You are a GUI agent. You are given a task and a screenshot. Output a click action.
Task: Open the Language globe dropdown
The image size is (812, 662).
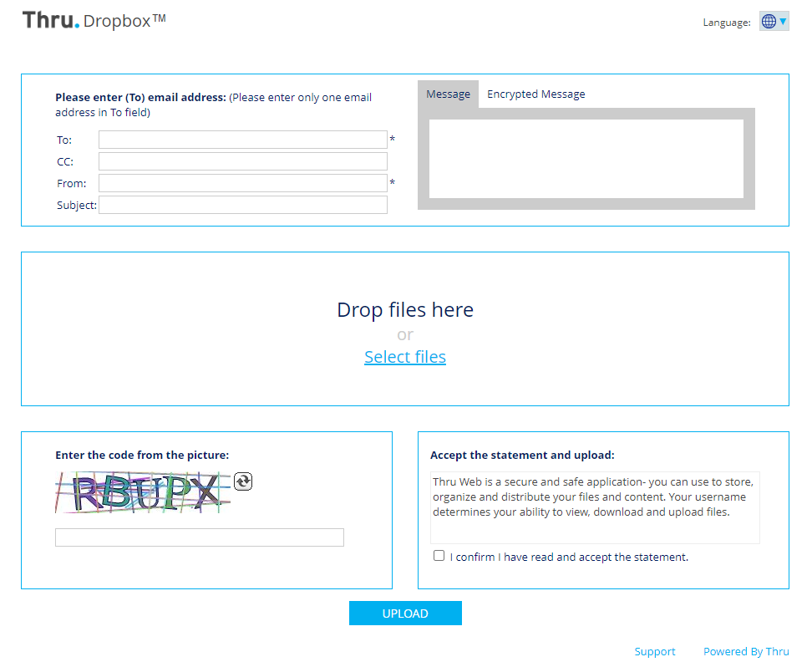click(774, 22)
